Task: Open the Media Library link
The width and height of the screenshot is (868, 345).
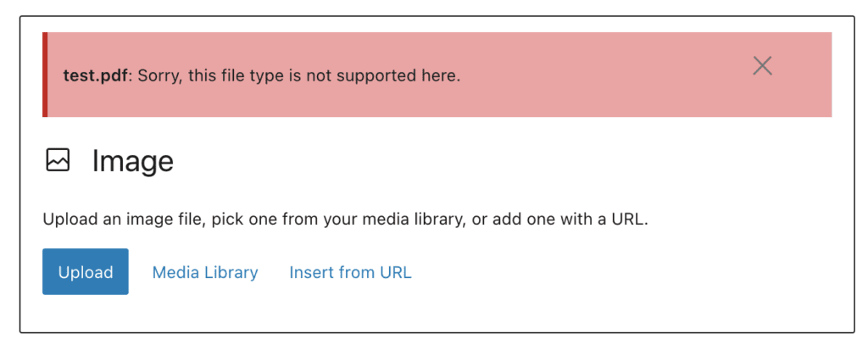Action: (x=205, y=272)
